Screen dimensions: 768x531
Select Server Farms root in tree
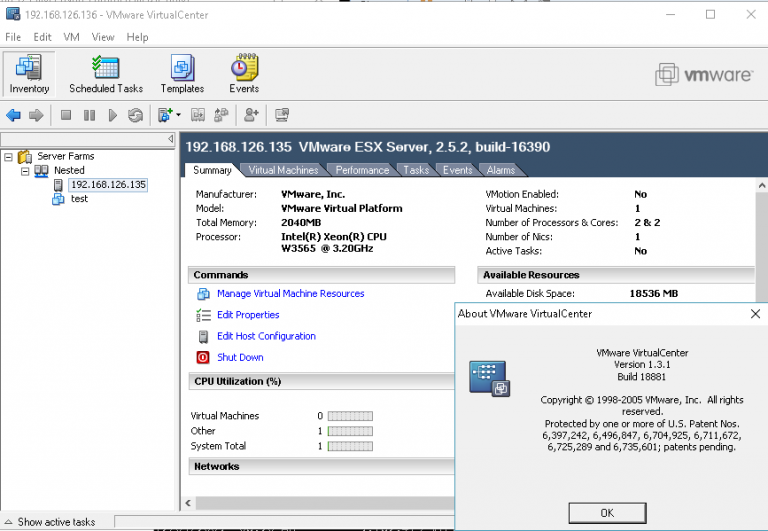pos(66,156)
